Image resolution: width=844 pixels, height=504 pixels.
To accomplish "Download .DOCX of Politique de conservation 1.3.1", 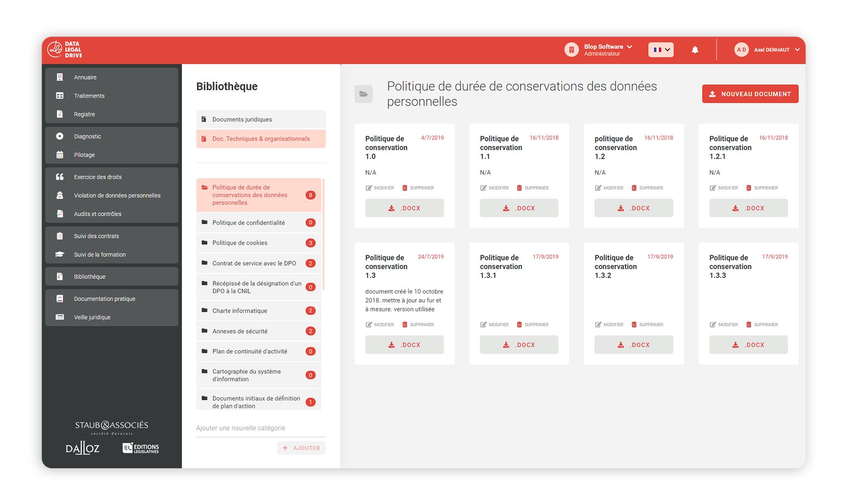I will 519,344.
